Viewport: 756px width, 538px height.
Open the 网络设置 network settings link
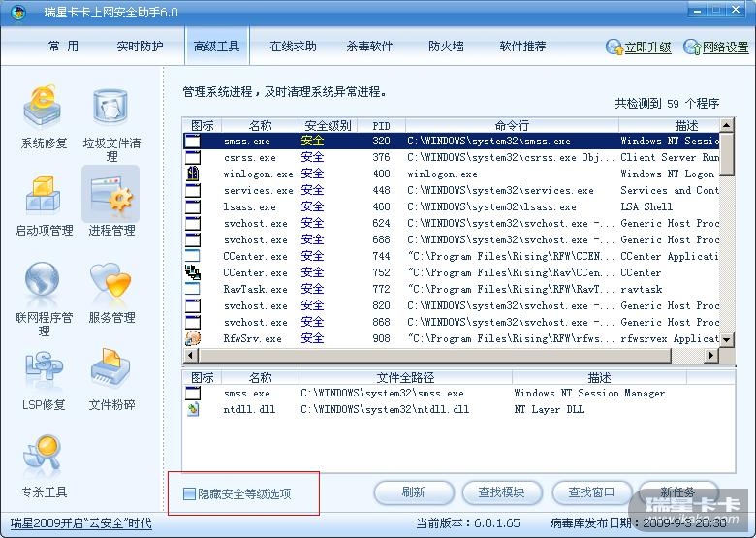tap(725, 47)
